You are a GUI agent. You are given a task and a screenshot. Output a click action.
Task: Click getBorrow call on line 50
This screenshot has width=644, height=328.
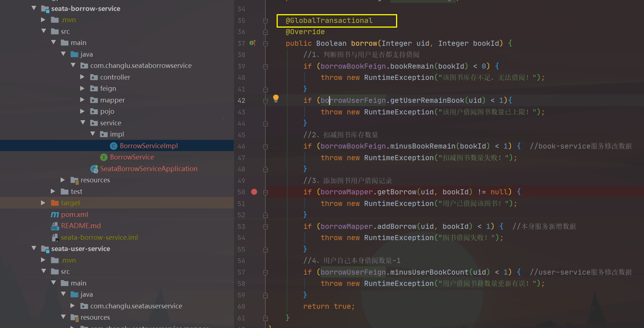click(396, 192)
